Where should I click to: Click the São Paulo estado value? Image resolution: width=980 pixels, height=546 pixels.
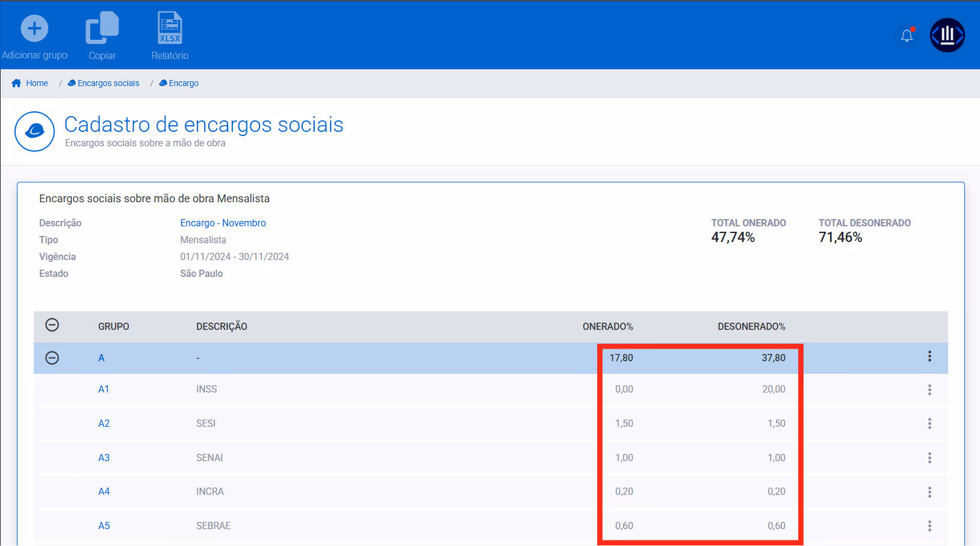click(x=202, y=273)
